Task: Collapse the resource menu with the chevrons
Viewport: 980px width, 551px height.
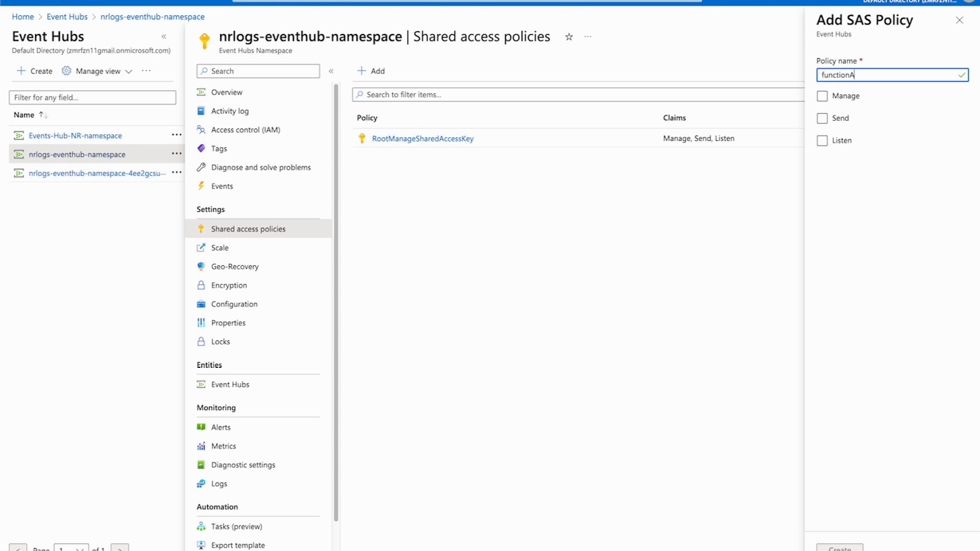Action: (x=331, y=71)
